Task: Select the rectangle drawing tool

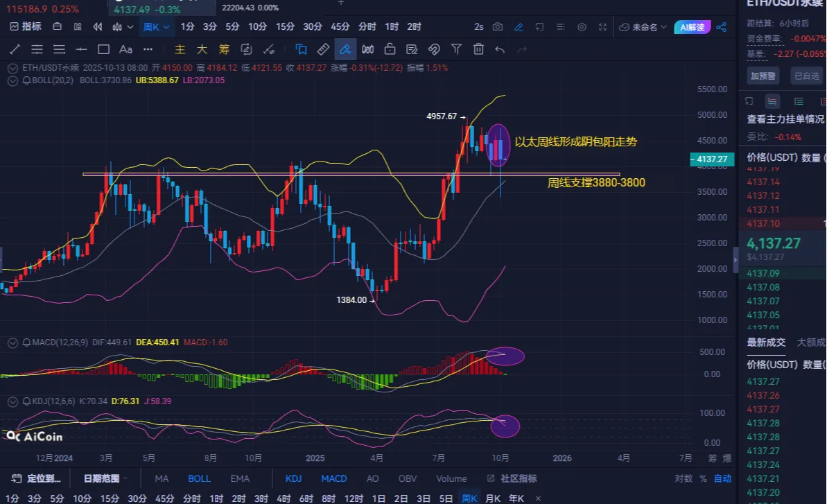Action: pos(103,49)
